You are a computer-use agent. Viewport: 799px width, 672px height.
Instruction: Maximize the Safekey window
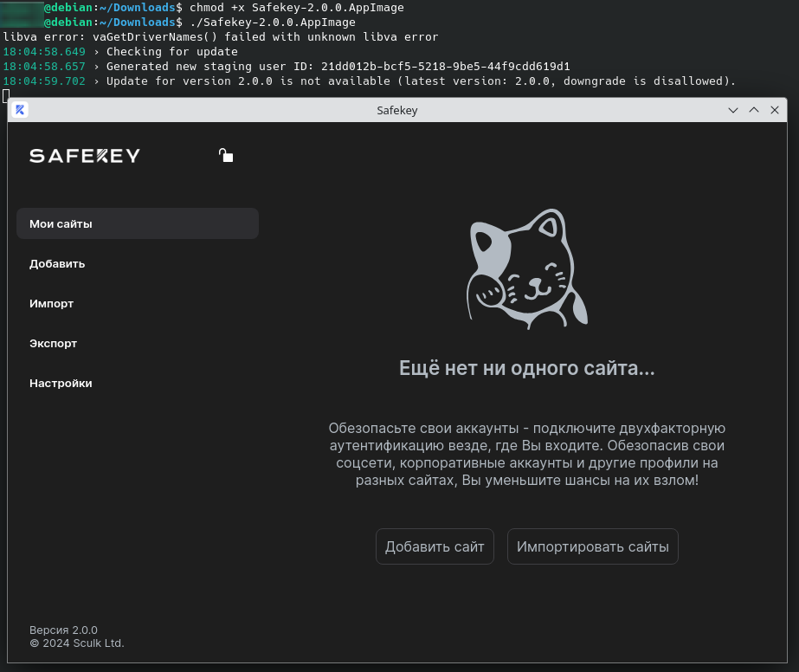pyautogui.click(x=754, y=110)
